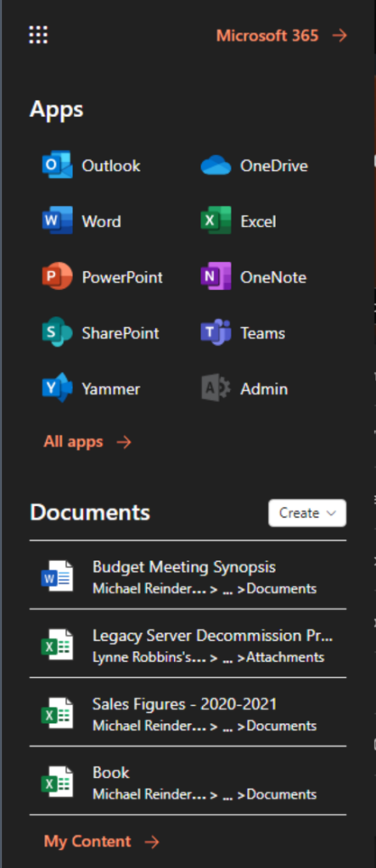Screen dimensions: 376x868
Task: Open the SharePoint app icon
Action: tap(57, 332)
